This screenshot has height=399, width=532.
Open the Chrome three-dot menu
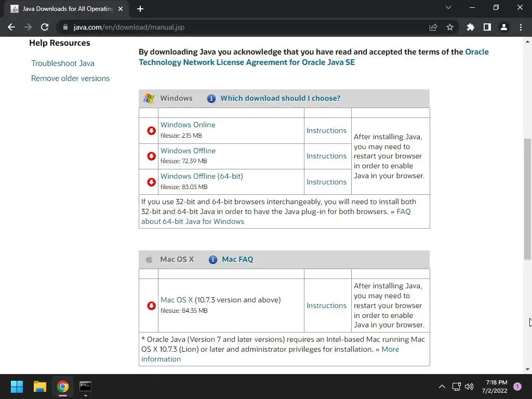pyautogui.click(x=521, y=27)
